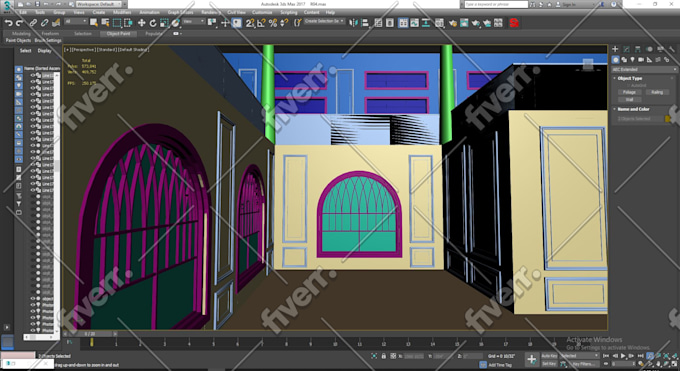Open the AEC Extended category dropdown

click(x=644, y=69)
